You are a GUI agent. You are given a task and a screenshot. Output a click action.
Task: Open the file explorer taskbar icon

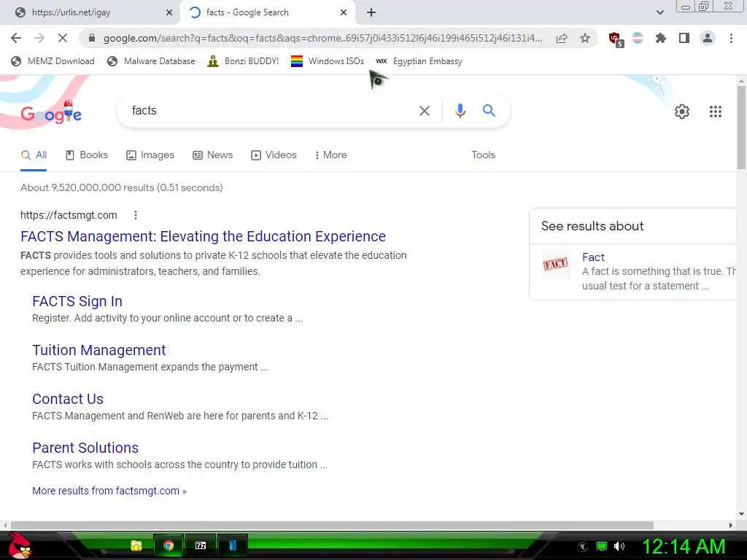tap(136, 545)
